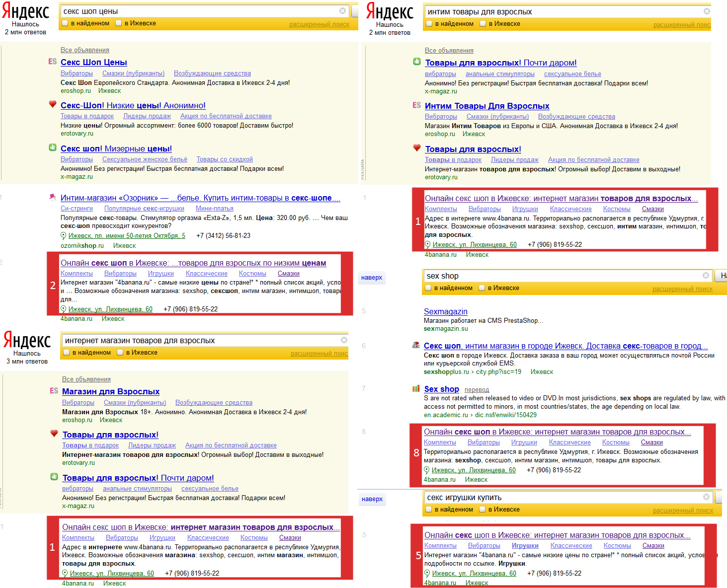The height and width of the screenshot is (588, 727).
Task: Open 'Интим Товары Для Взрослых' ad title
Action: pyautogui.click(x=487, y=106)
